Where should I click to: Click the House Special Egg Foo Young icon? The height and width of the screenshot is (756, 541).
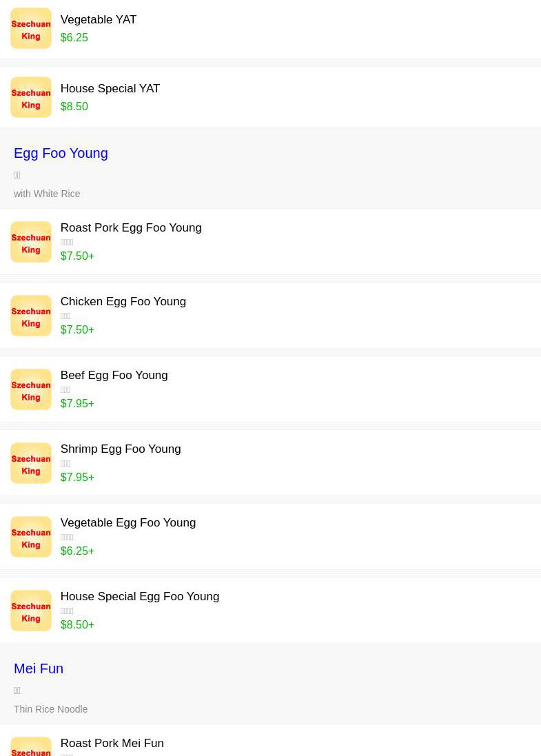click(31, 611)
